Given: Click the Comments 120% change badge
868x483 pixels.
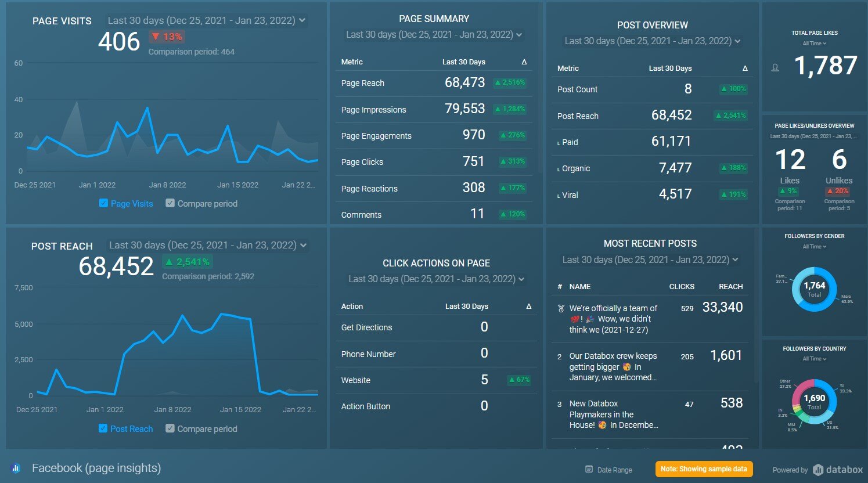Looking at the screenshot, I should coord(513,214).
